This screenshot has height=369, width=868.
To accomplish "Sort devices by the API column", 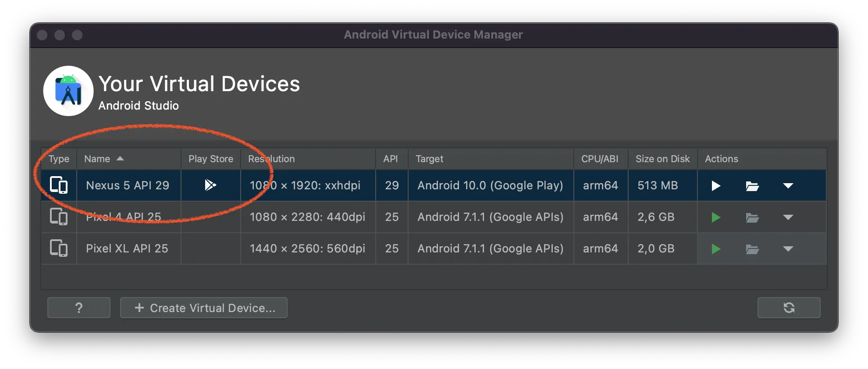I will [x=390, y=159].
